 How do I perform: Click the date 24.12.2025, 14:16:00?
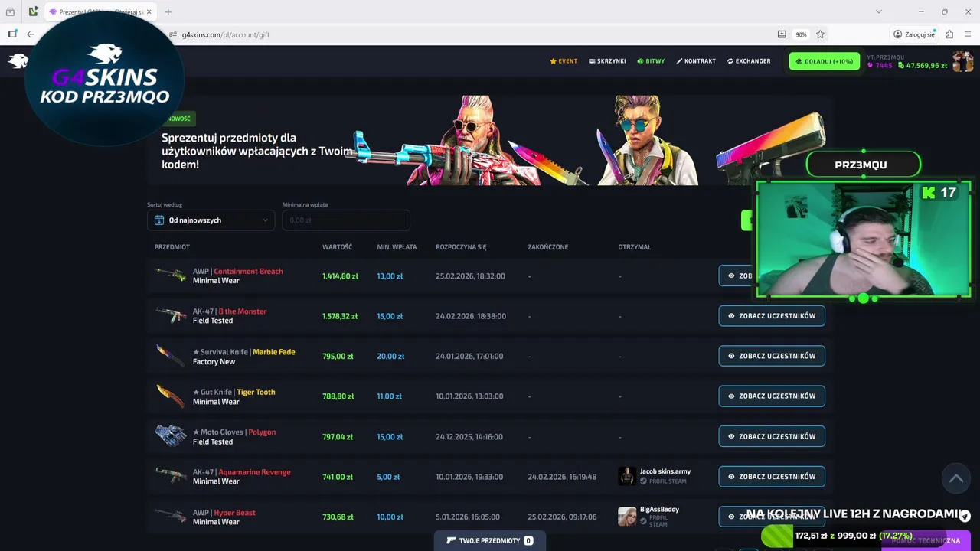[x=469, y=437]
